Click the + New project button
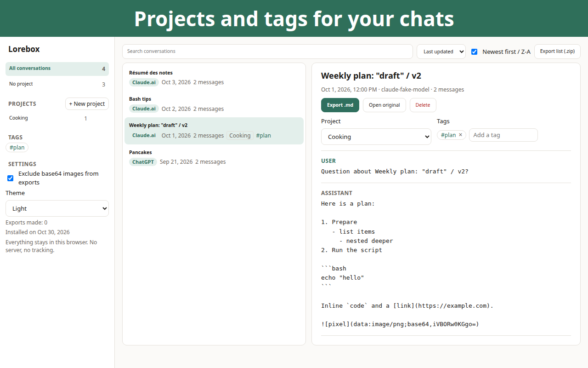This screenshot has width=588, height=368. point(87,104)
